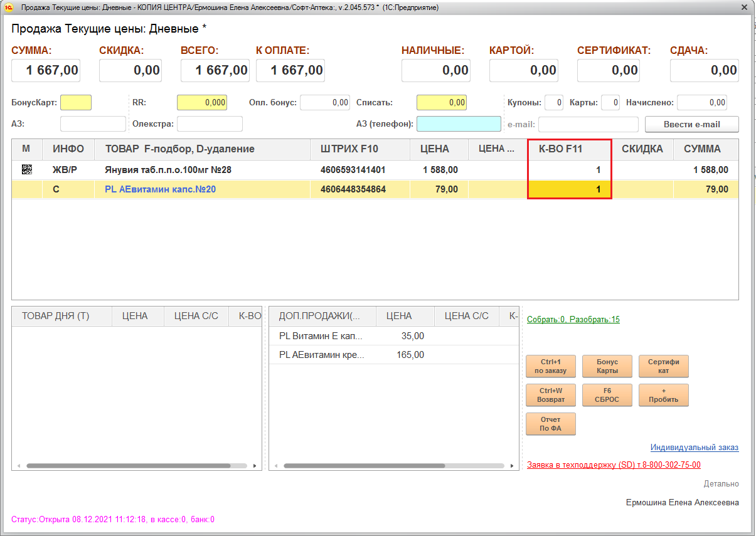Image resolution: width=756 pixels, height=536 pixels.
Task: Open Ctrl+W Возврат return function
Action: pyautogui.click(x=550, y=395)
